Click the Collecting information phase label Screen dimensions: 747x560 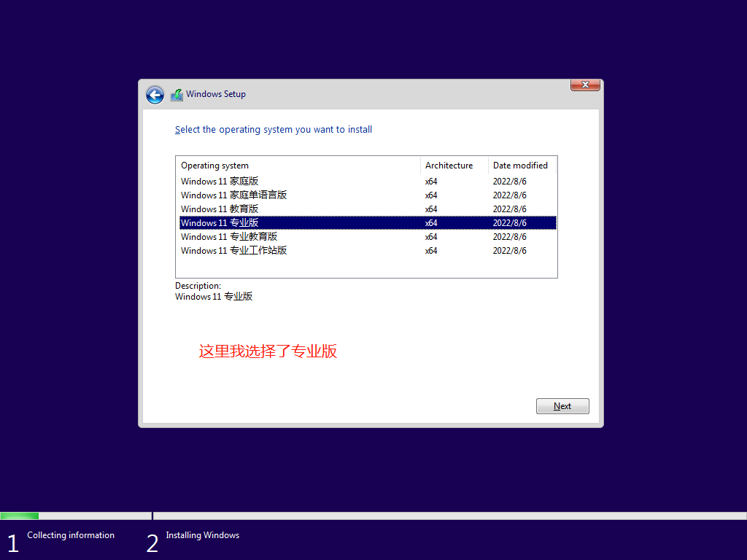click(x=70, y=534)
